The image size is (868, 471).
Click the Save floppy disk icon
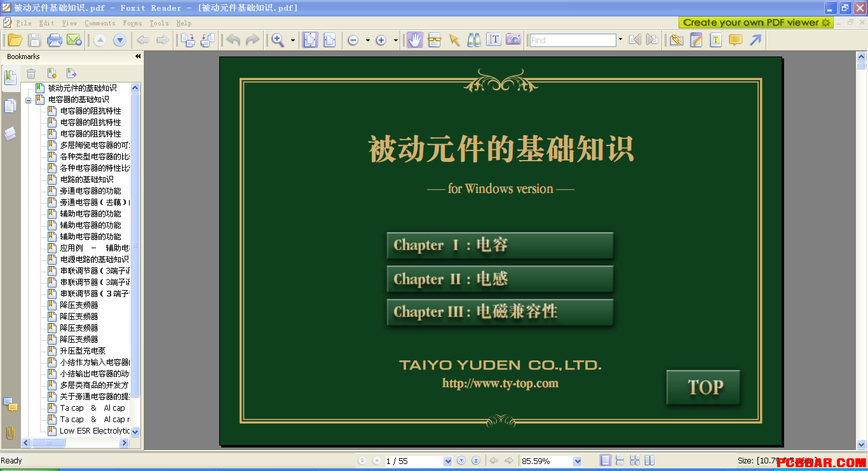click(x=35, y=40)
